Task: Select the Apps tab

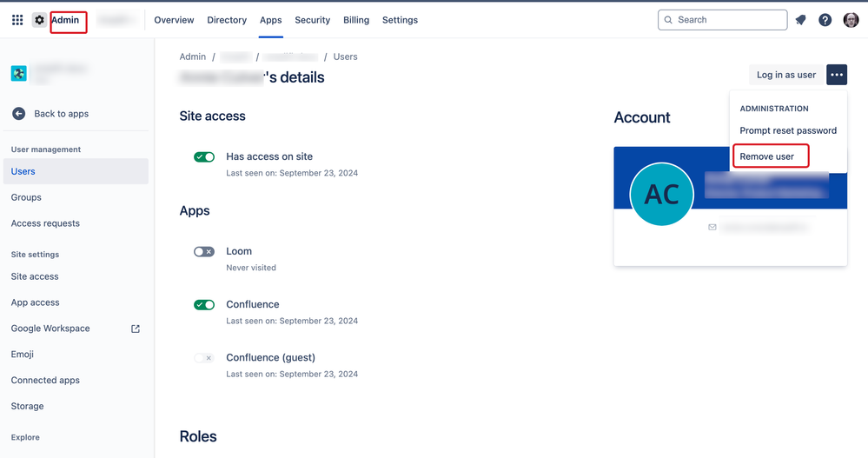Action: [x=271, y=20]
